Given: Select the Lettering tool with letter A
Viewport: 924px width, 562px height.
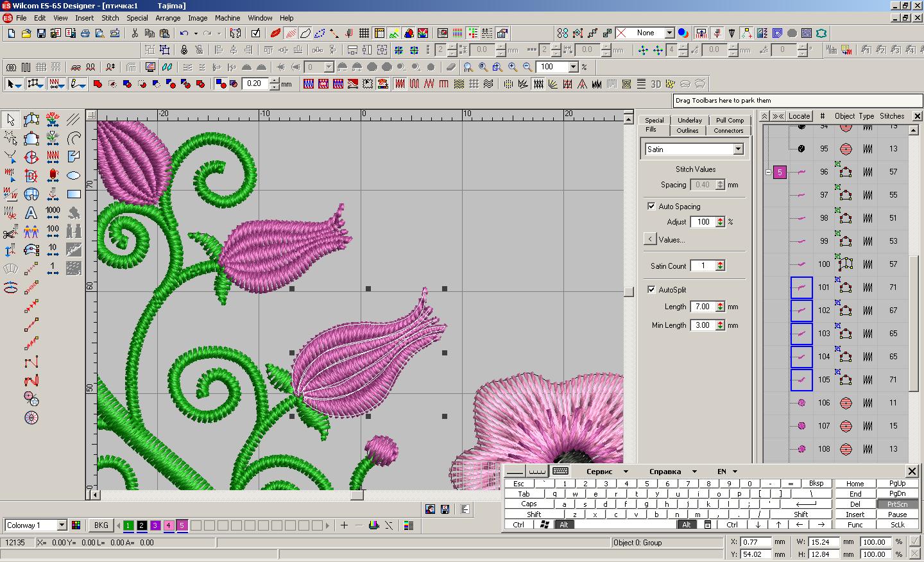Looking at the screenshot, I should [31, 212].
